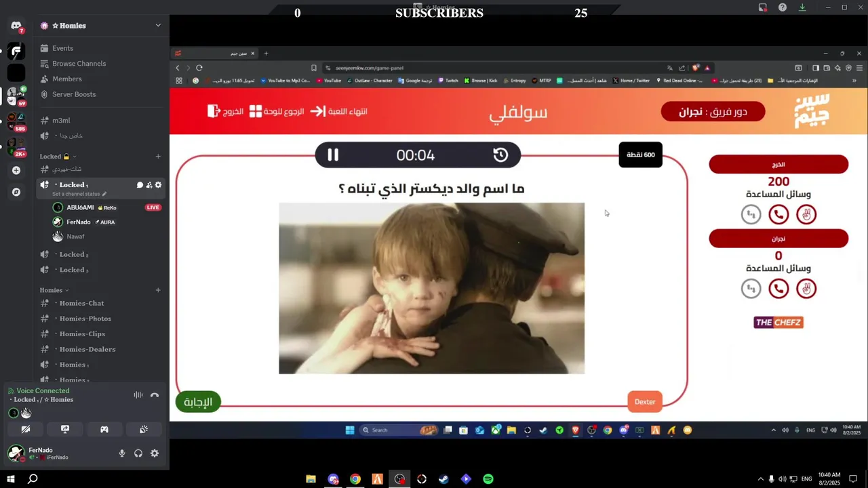Turn on camera in Discord voice panel

click(26, 430)
